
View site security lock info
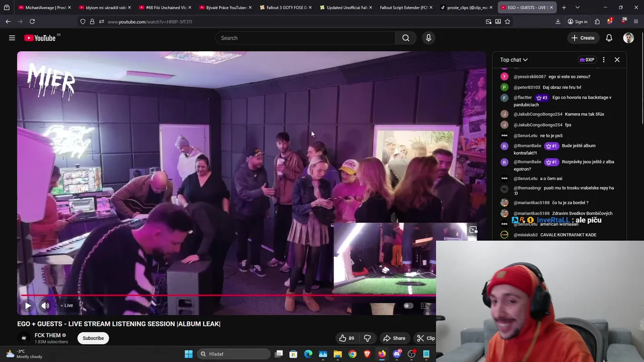point(92,22)
